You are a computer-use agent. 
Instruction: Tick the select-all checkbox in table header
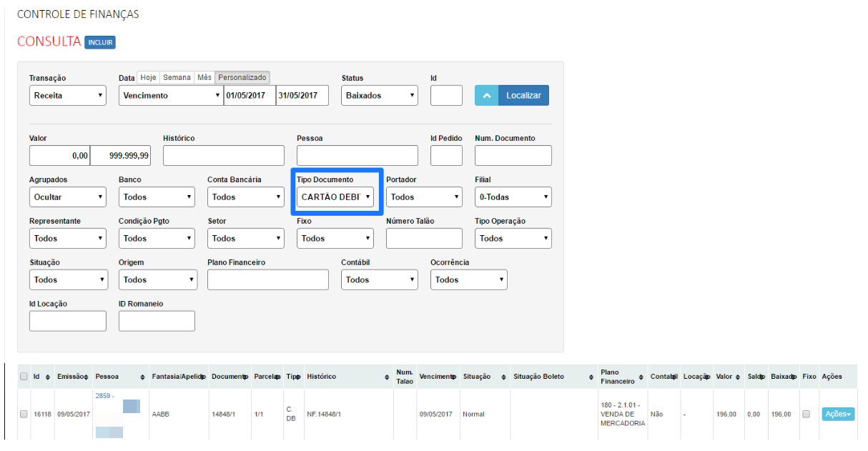tap(24, 377)
